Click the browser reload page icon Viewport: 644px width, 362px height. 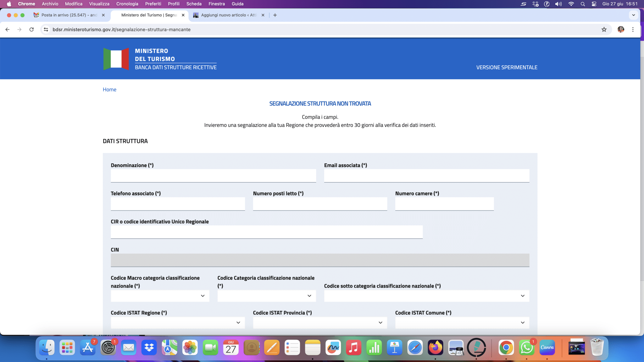[31, 30]
